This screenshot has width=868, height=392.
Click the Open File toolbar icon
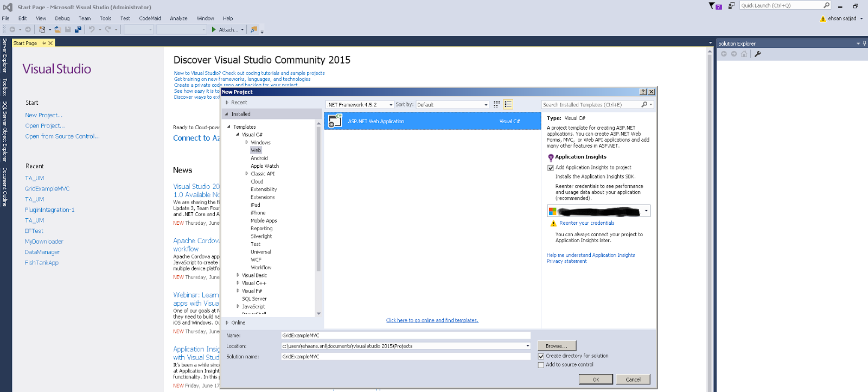coord(58,29)
